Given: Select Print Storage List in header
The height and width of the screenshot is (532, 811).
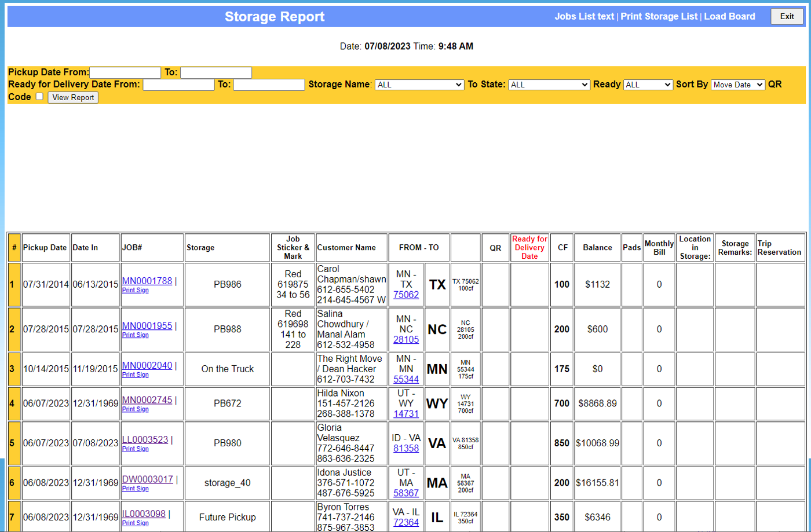Looking at the screenshot, I should click(x=659, y=16).
